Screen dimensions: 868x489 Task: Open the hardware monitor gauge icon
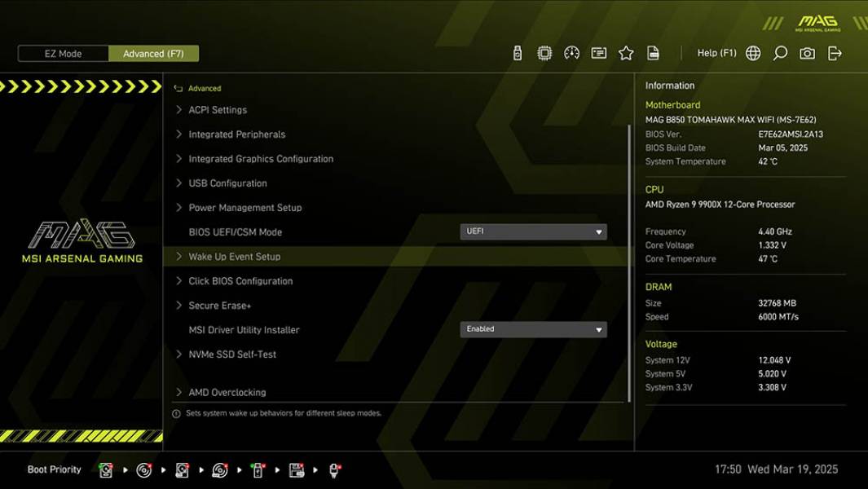(x=571, y=53)
